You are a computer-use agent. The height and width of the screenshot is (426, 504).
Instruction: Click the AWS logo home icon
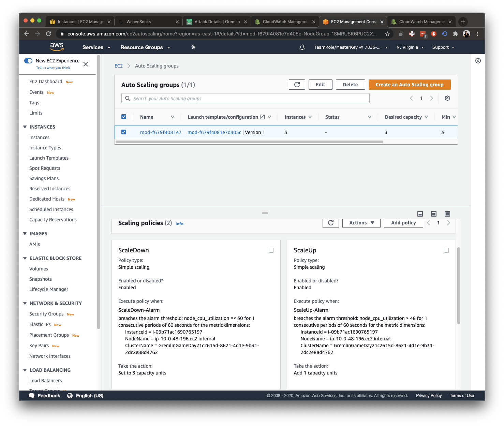(x=57, y=47)
